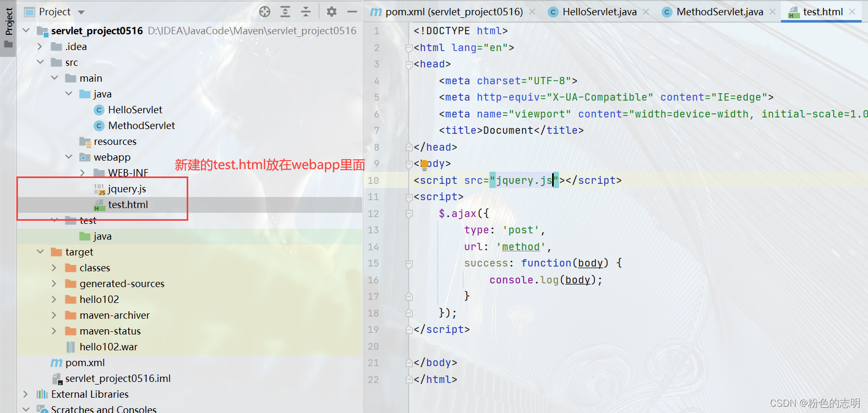Open Project panel settings gear
The width and height of the screenshot is (868, 413).
click(331, 12)
